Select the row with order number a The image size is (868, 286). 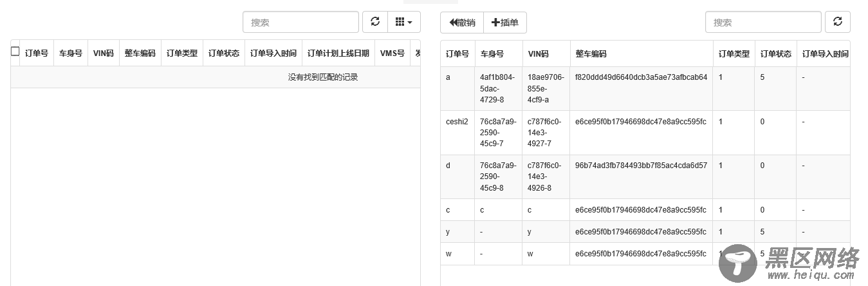pyautogui.click(x=645, y=88)
